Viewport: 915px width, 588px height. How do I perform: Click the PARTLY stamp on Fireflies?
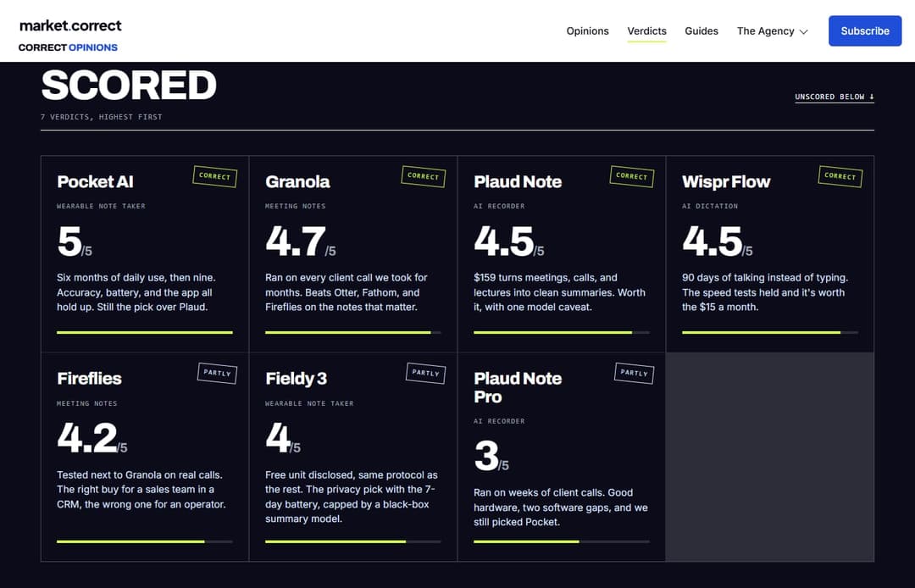217,374
